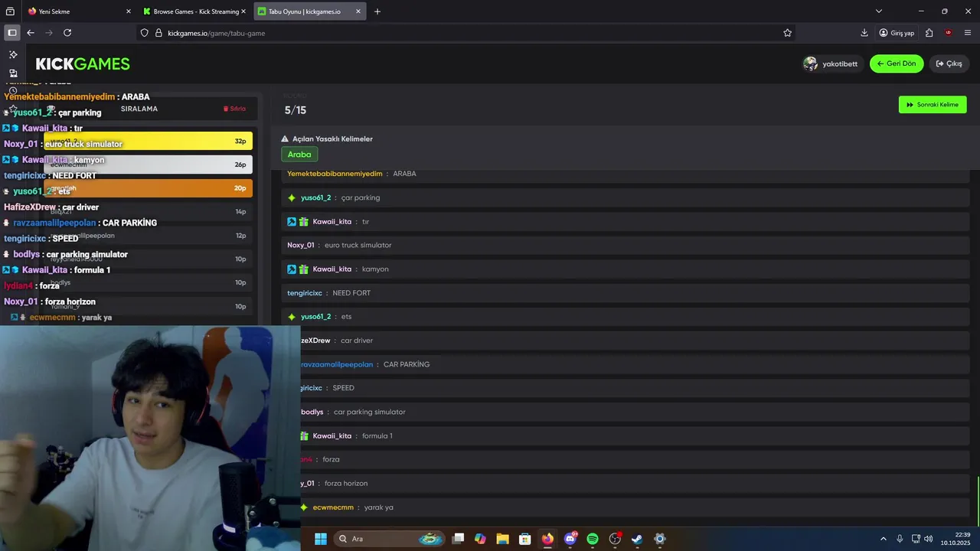Click the 5/15 round counter
Image resolution: width=980 pixels, height=551 pixels.
pyautogui.click(x=296, y=110)
